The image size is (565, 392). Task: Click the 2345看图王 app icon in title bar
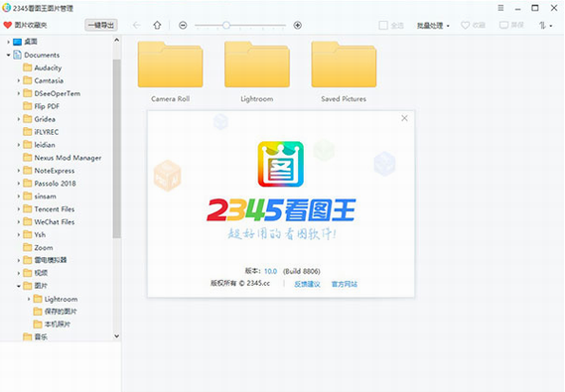7,8
